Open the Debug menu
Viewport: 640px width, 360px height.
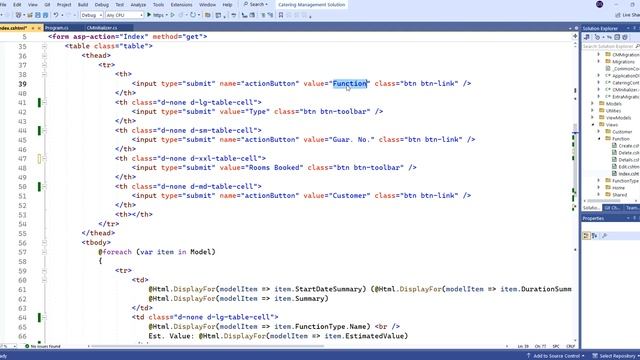102,4
